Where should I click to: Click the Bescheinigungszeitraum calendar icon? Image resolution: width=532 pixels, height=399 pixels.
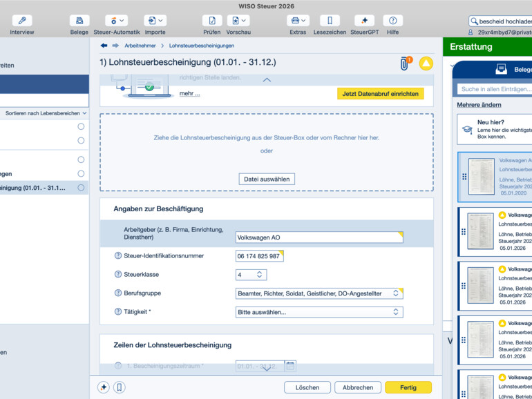[x=290, y=366]
